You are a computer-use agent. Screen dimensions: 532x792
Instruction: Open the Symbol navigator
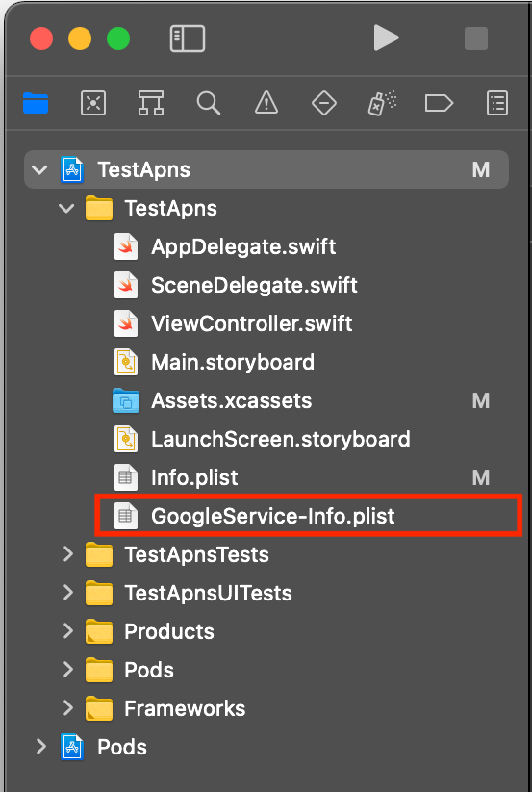point(151,104)
